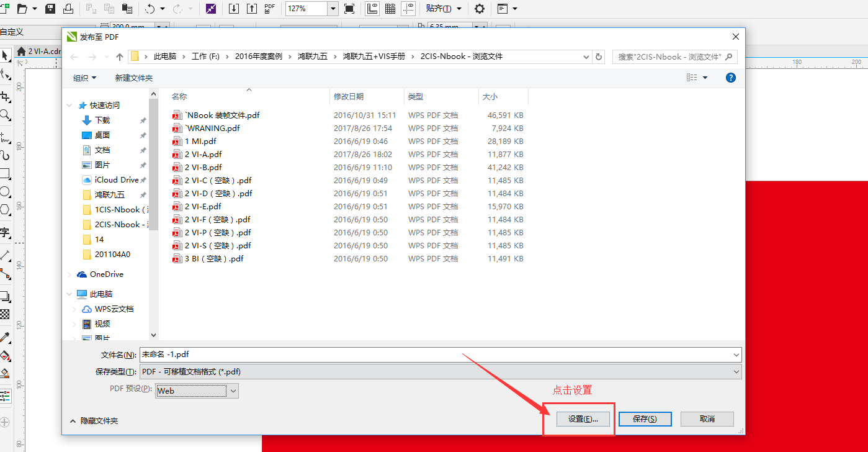Click the full-screen preview icon
The image size is (868, 452).
click(x=349, y=9)
